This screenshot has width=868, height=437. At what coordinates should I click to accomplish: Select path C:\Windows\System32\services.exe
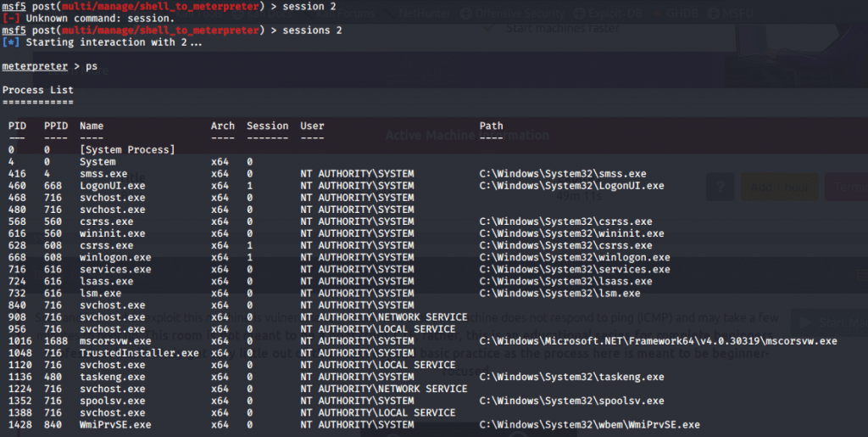pos(575,269)
